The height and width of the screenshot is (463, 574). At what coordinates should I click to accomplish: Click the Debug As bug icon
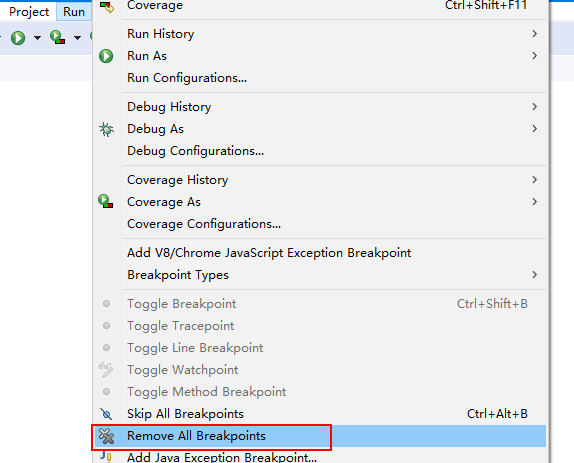click(x=107, y=129)
